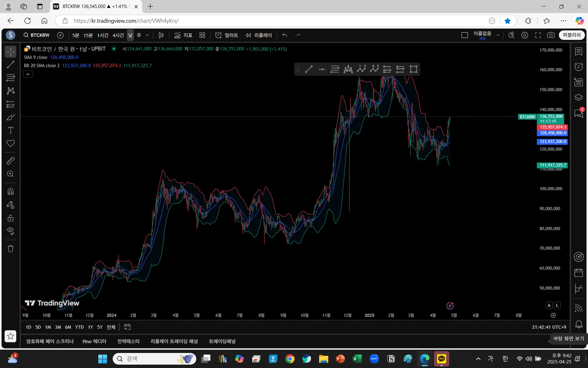Open BTCKRW symbol search
This screenshot has height=368, width=588.
(37, 35)
